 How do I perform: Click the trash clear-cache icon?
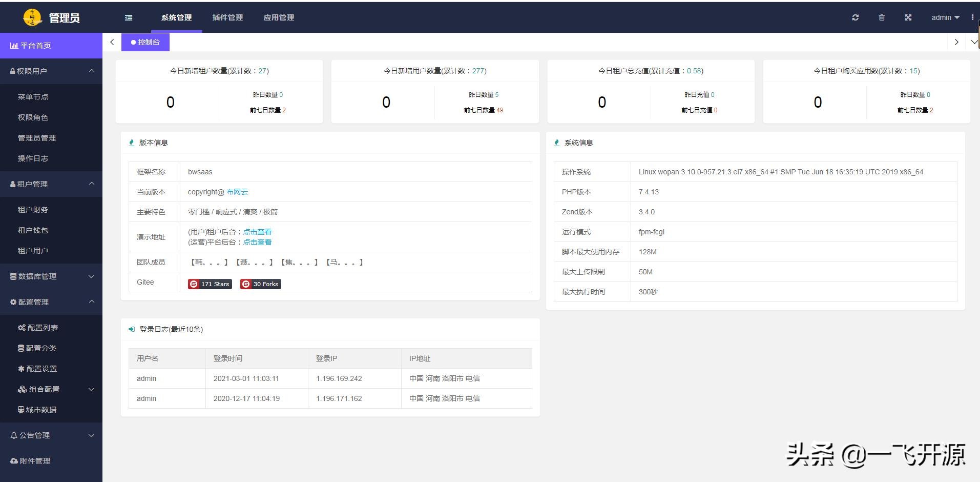[x=882, y=17]
